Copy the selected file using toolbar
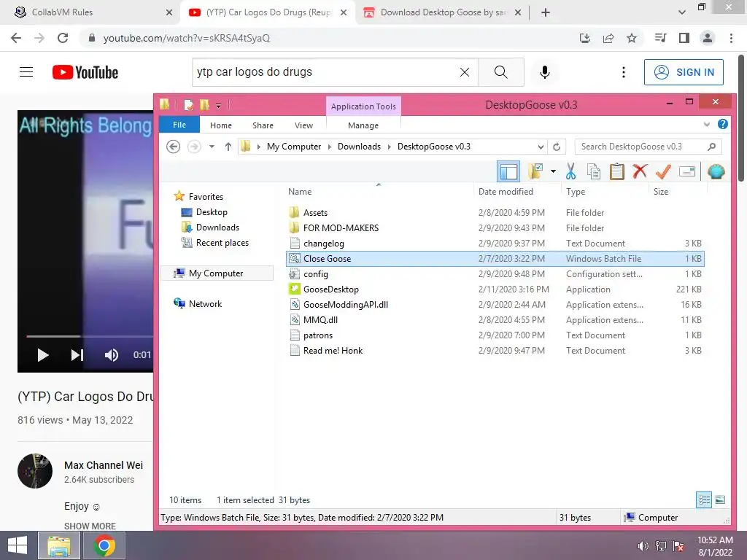Image resolution: width=747 pixels, height=560 pixels. (x=594, y=171)
